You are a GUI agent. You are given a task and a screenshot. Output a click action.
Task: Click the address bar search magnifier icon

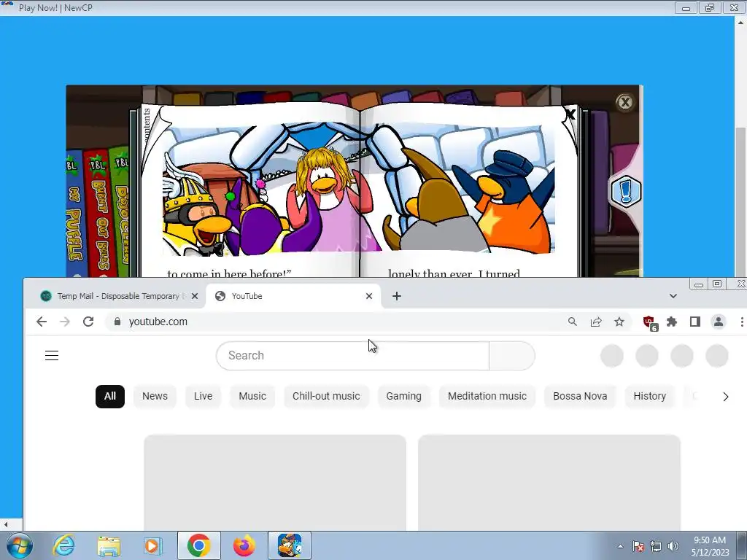(x=573, y=322)
